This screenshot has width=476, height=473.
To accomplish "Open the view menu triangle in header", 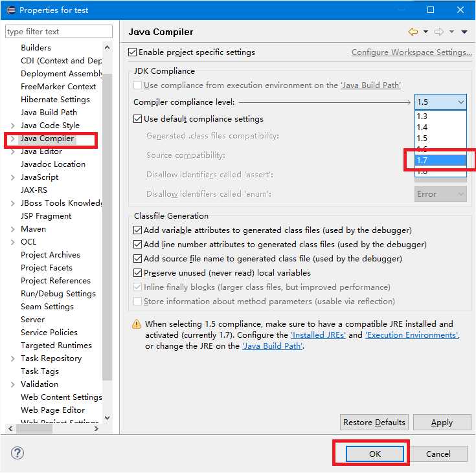I will click(464, 32).
